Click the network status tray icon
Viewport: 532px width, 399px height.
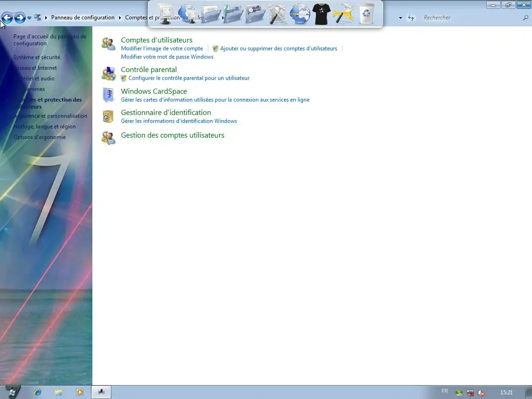click(x=470, y=393)
